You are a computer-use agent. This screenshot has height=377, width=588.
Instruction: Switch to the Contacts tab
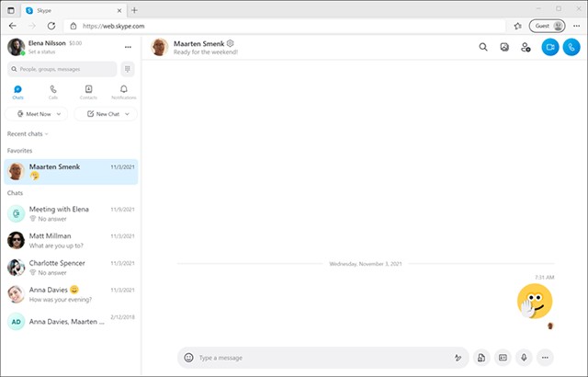[x=88, y=91]
